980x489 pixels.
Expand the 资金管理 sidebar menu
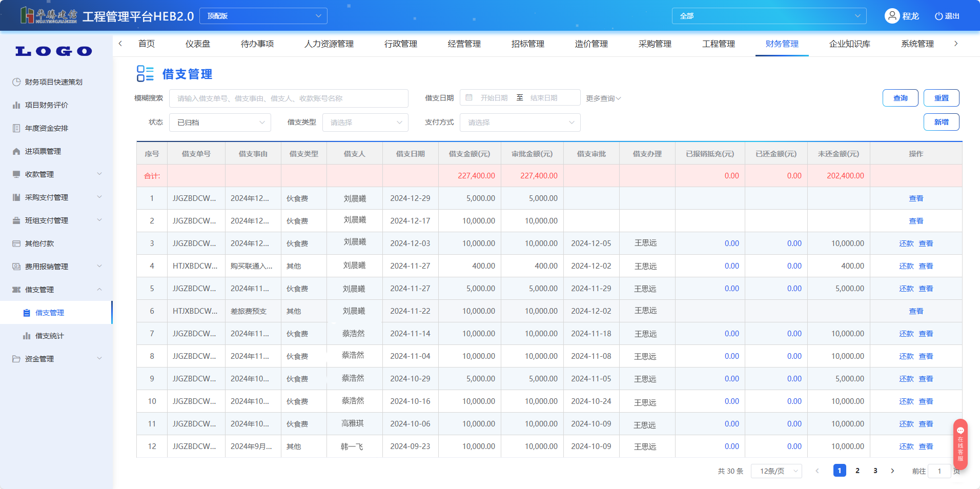(99, 358)
